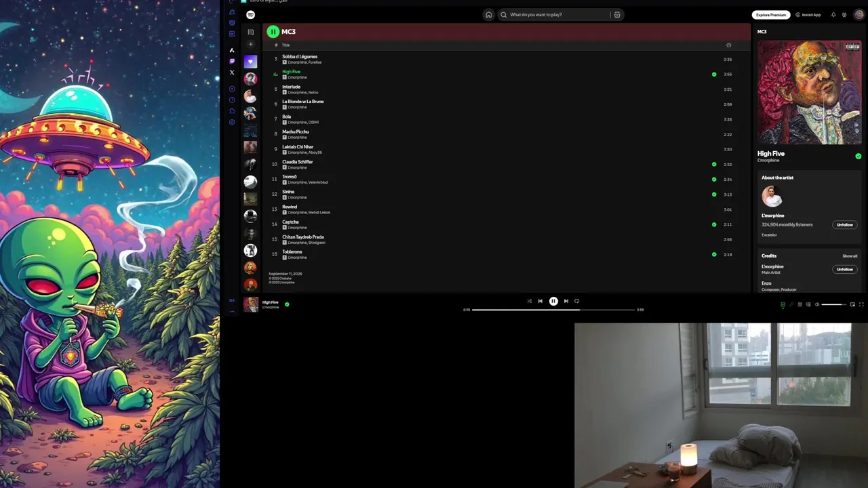Select track 'Sobba d Légumes'
Image resolution: width=868 pixels, height=488 pixels.
[x=300, y=56]
